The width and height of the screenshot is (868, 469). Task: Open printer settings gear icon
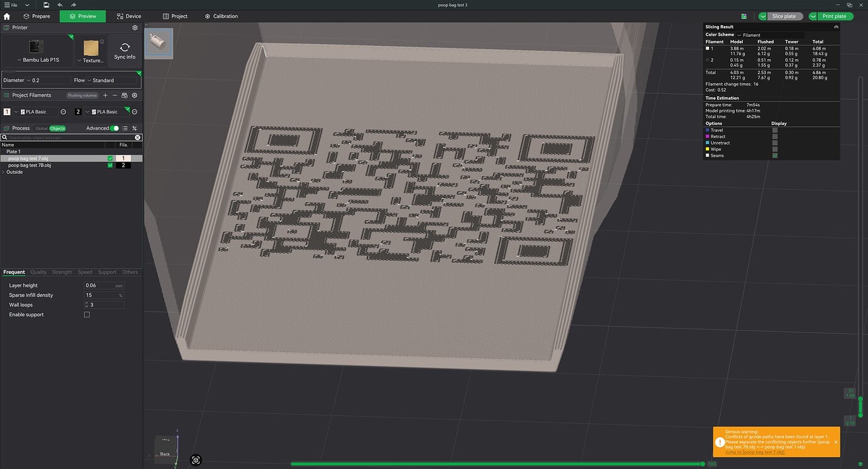135,28
